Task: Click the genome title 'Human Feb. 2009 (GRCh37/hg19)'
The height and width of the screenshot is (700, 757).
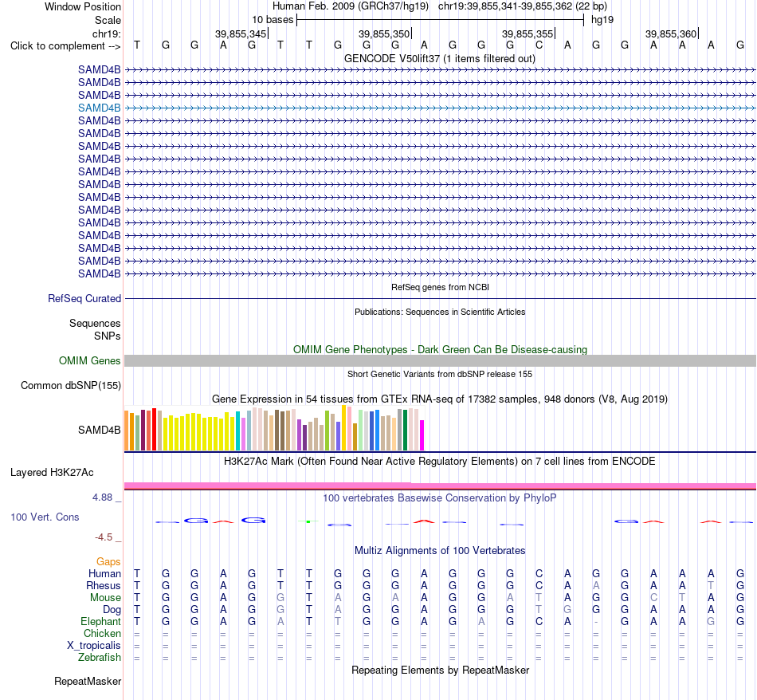Action: (x=351, y=6)
